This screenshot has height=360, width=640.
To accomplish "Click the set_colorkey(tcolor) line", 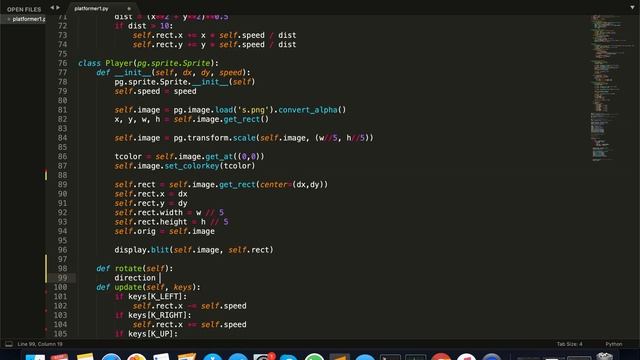I will pyautogui.click(x=184, y=166).
